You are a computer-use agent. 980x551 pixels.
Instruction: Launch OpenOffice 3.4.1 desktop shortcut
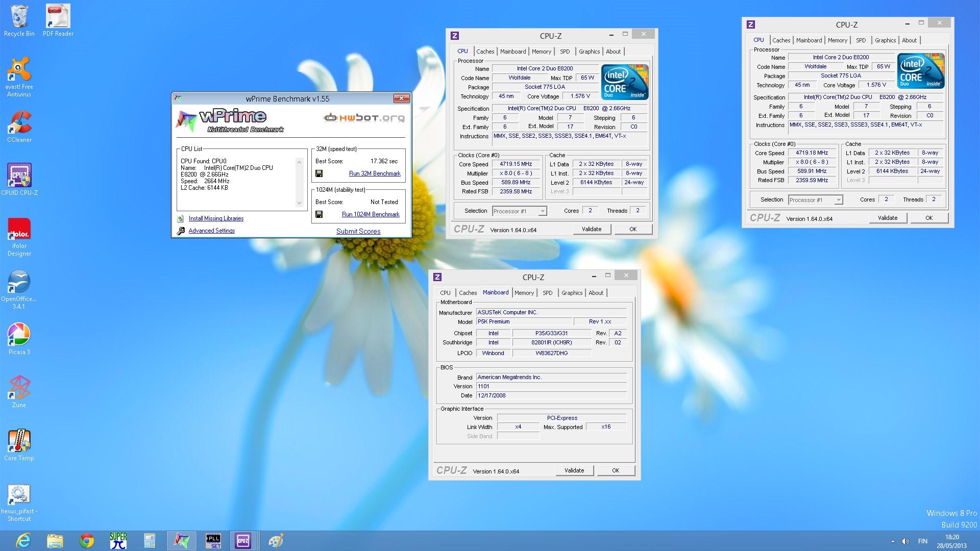tap(19, 290)
